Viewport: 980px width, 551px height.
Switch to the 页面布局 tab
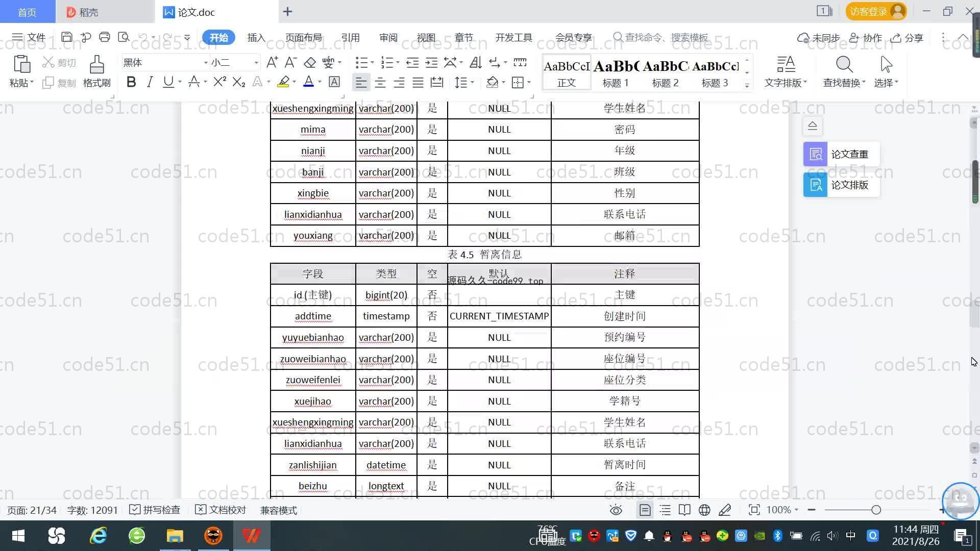(303, 37)
